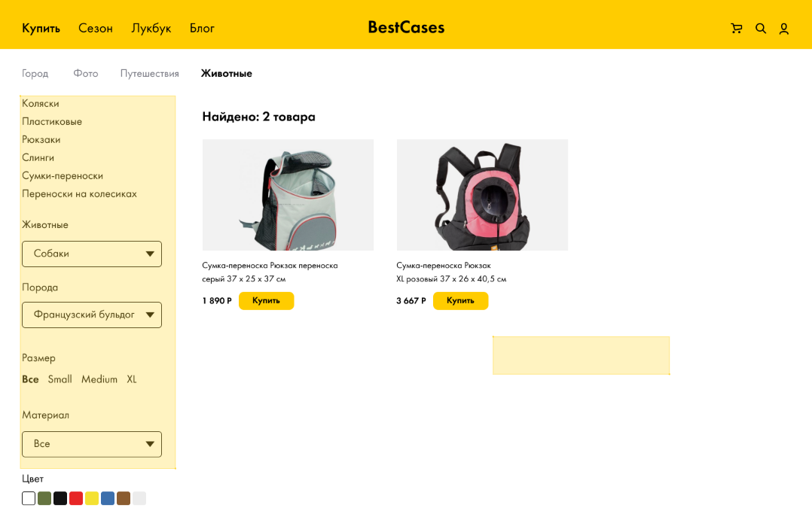This screenshot has width=812, height=508.
Task: Expand the Собаки animal dropdown
Action: tap(92, 254)
